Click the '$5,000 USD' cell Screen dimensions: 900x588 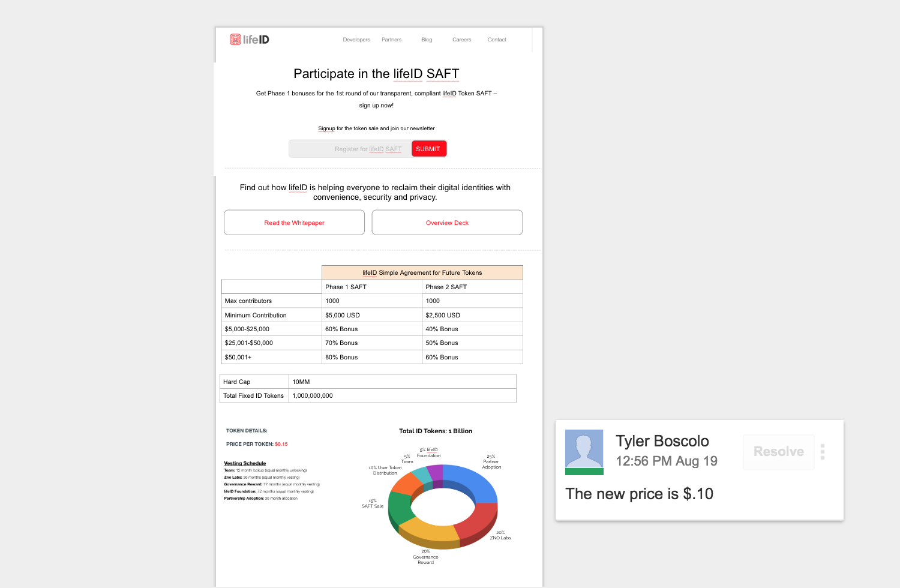pos(372,315)
